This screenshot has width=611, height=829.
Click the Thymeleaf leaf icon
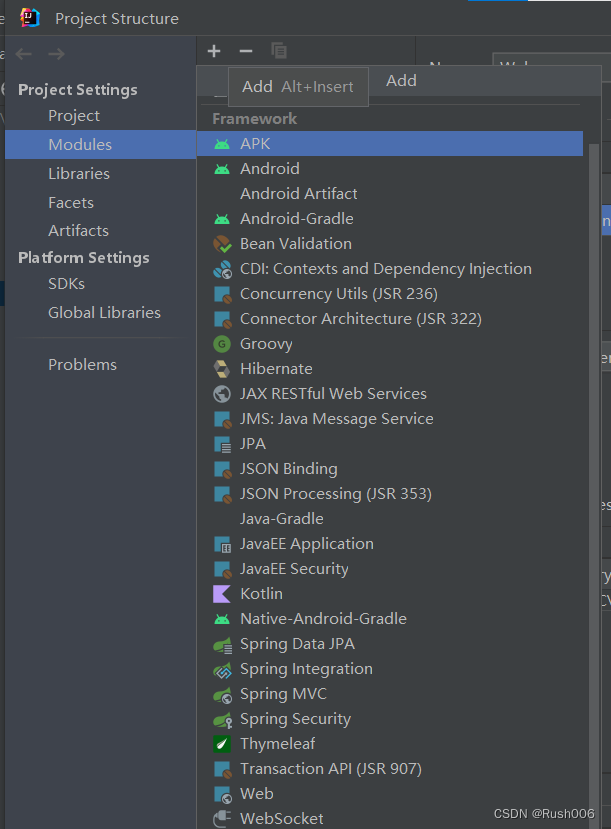(222, 744)
